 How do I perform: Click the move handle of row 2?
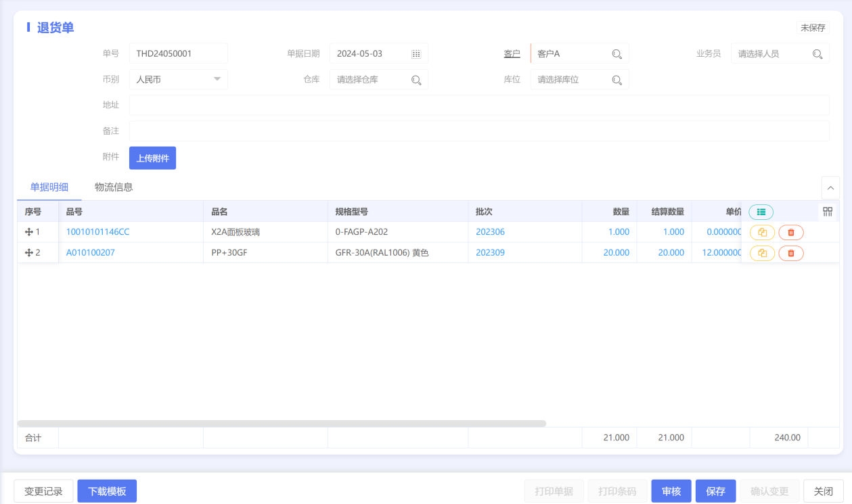(x=29, y=253)
